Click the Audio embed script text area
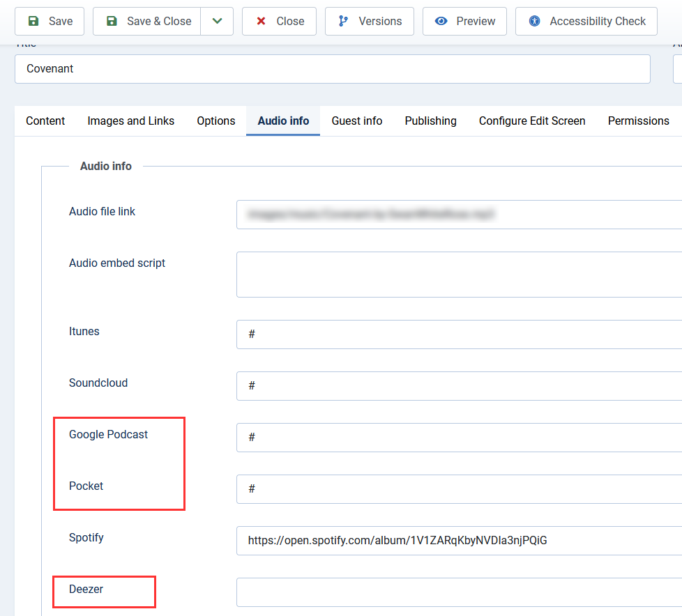 tap(459, 275)
